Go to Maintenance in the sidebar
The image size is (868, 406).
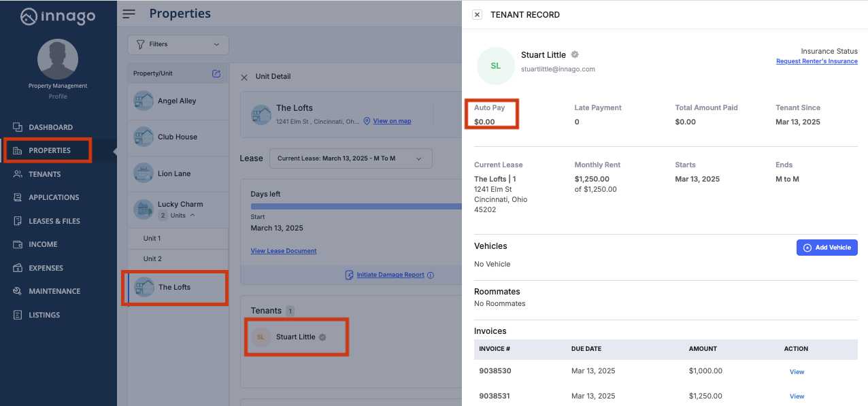(54, 291)
